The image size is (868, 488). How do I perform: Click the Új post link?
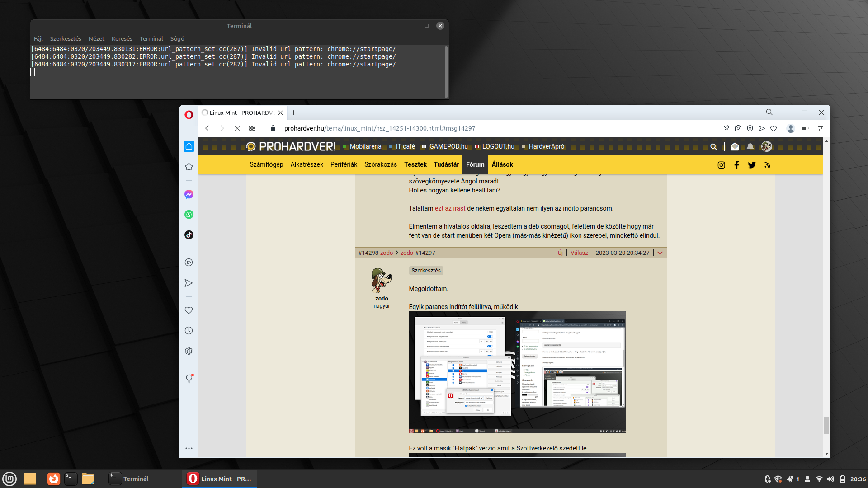560,253
